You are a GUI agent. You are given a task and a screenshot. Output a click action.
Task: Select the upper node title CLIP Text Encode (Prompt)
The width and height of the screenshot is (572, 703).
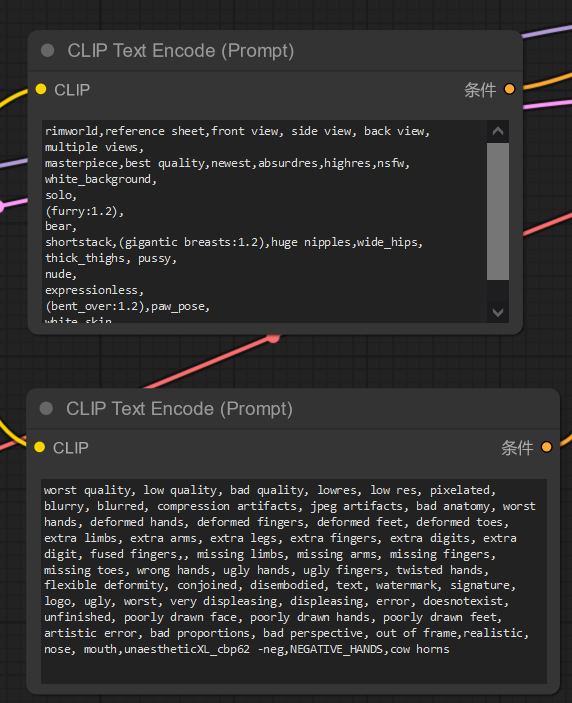pyautogui.click(x=181, y=51)
